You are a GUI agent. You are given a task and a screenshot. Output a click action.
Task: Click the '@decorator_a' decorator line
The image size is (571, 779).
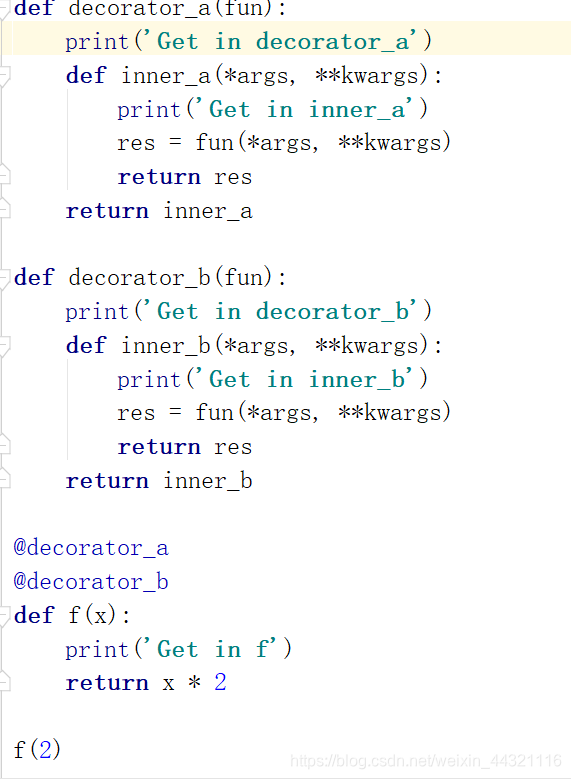tap(91, 548)
